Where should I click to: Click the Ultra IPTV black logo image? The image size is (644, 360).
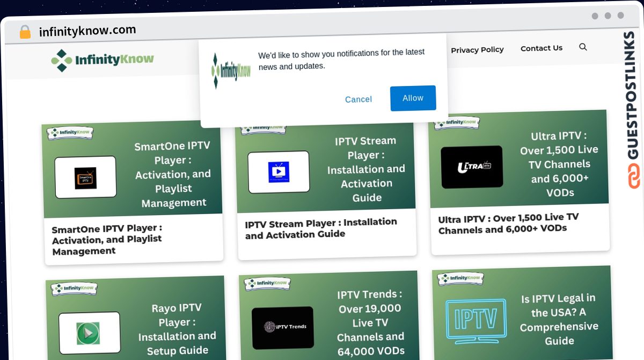coord(472,167)
